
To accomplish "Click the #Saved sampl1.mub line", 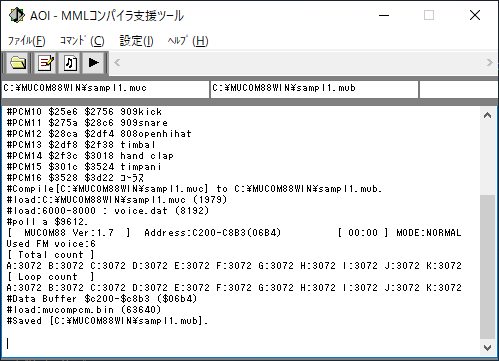I will click(x=107, y=321).
